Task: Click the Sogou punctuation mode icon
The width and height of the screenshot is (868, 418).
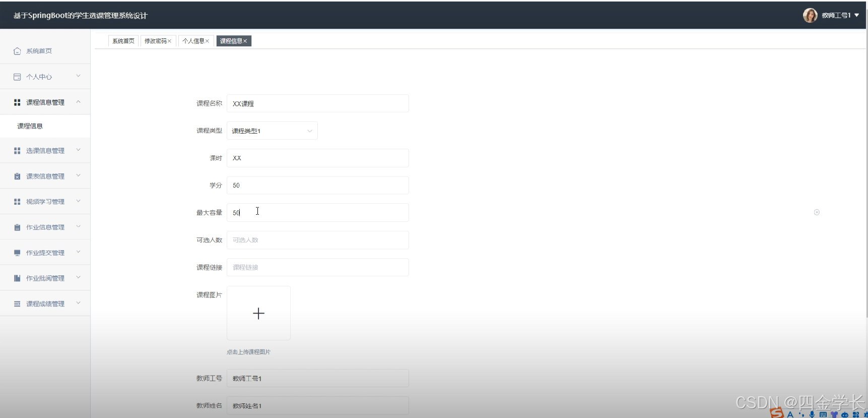Action: (x=802, y=414)
